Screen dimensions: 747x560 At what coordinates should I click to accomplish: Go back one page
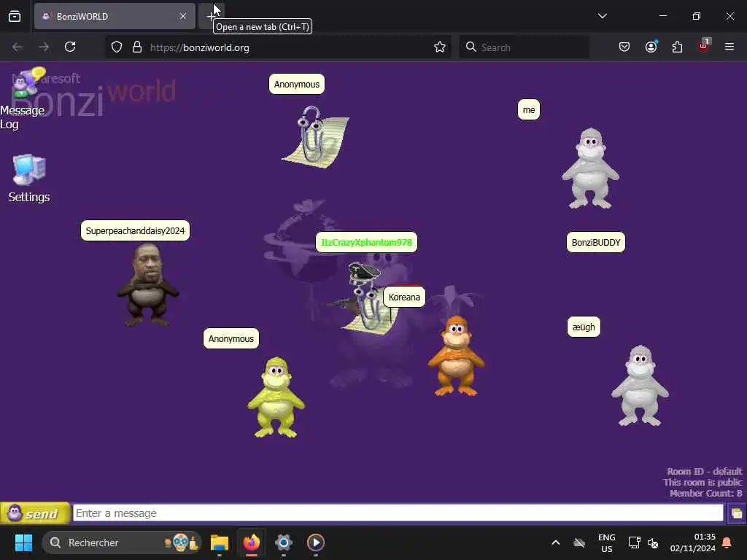[x=18, y=47]
